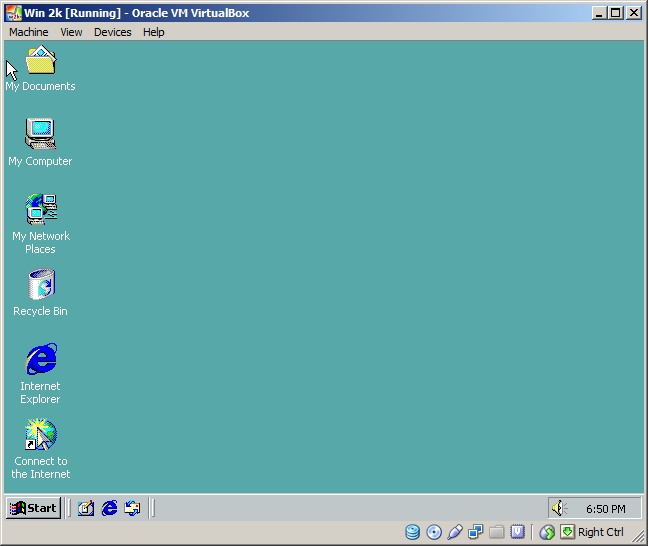Viewport: 648px width, 546px height.
Task: Click the VirtualBox shared folders status icon
Action: (496, 532)
